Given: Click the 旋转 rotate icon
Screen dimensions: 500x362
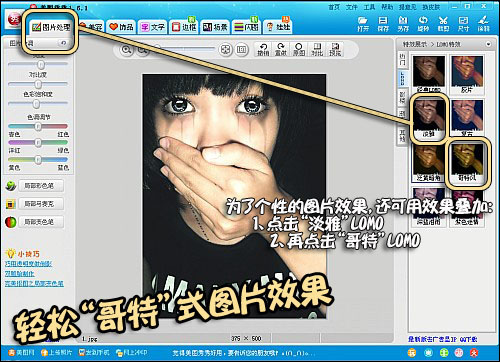Looking at the screenshot, I should click(x=423, y=24).
